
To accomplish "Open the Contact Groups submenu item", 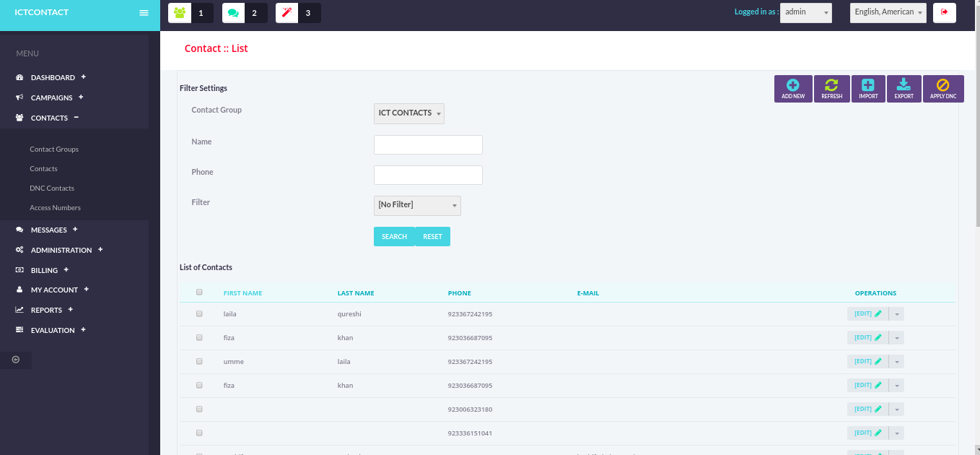I will pos(54,149).
